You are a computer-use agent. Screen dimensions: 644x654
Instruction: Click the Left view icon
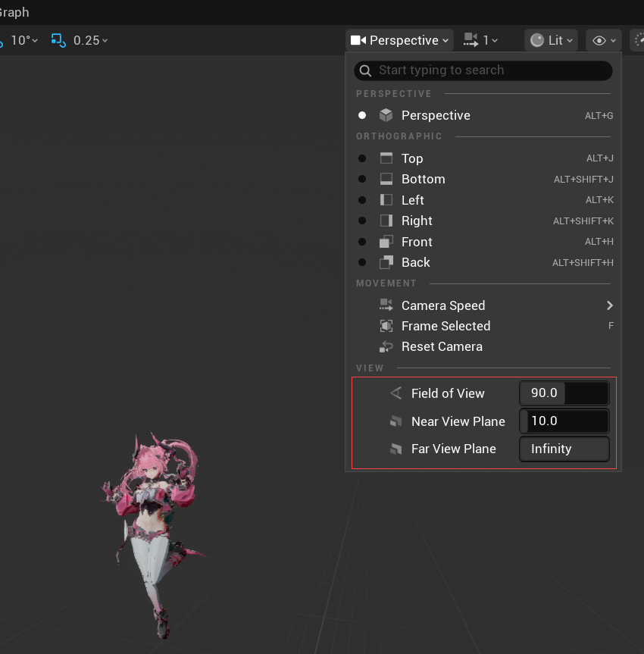point(386,200)
